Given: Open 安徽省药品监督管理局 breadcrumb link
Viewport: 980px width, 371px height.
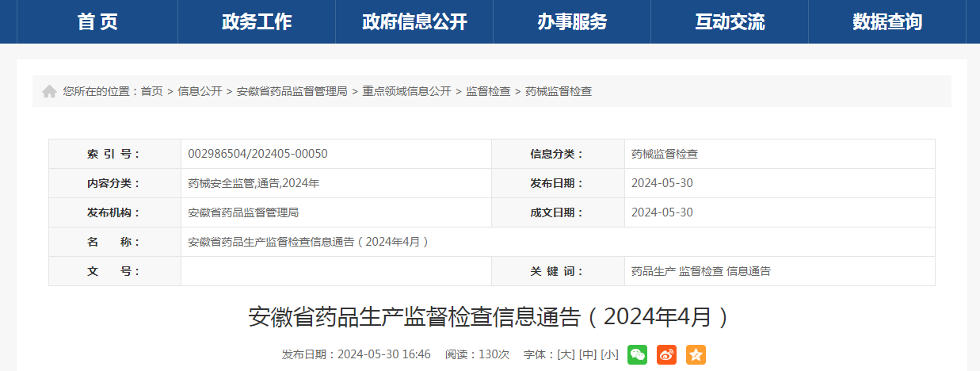Looking at the screenshot, I should (x=292, y=91).
